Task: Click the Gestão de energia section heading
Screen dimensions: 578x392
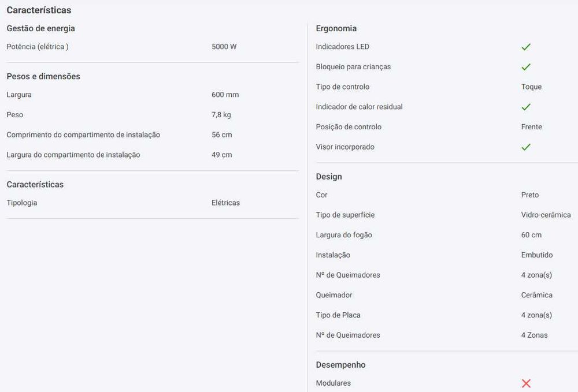Action: point(40,28)
